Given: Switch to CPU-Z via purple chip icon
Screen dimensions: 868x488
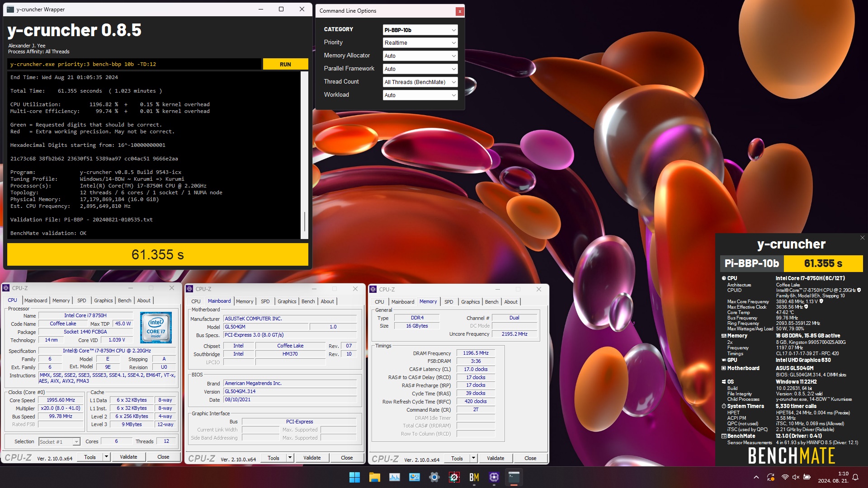Looking at the screenshot, I should coord(494,477).
